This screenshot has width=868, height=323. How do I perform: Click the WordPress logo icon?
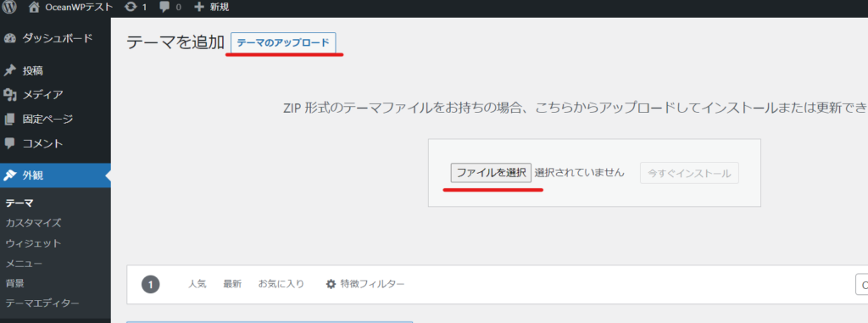point(9,7)
